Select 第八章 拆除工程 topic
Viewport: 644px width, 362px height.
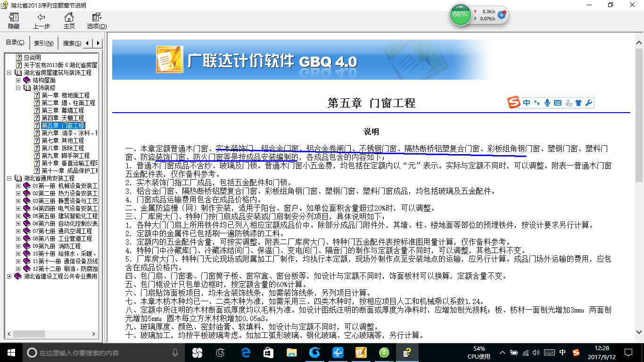(x=63, y=148)
